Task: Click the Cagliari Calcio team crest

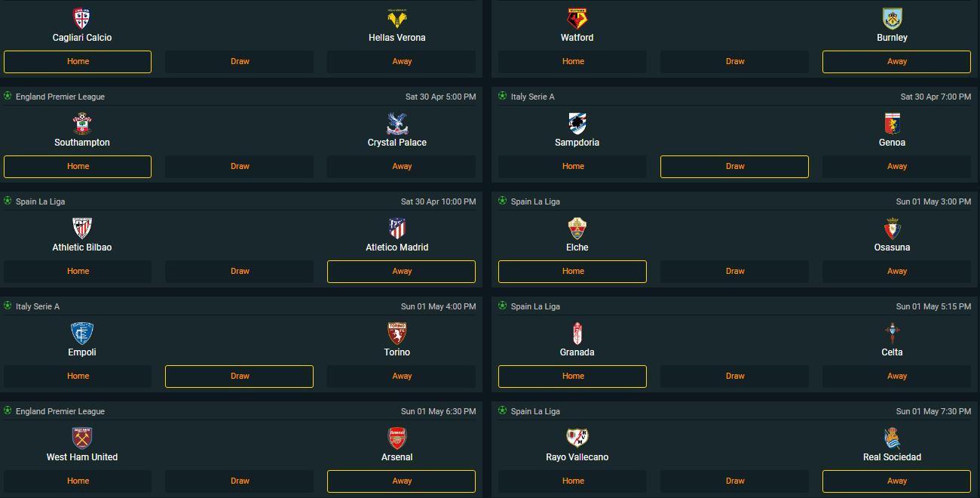Action: [x=82, y=19]
